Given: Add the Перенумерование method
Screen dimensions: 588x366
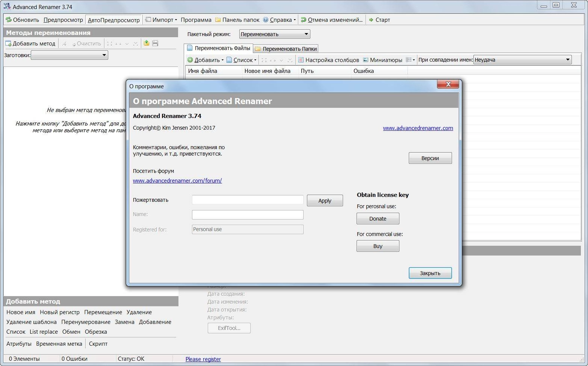Looking at the screenshot, I should pyautogui.click(x=86, y=322).
